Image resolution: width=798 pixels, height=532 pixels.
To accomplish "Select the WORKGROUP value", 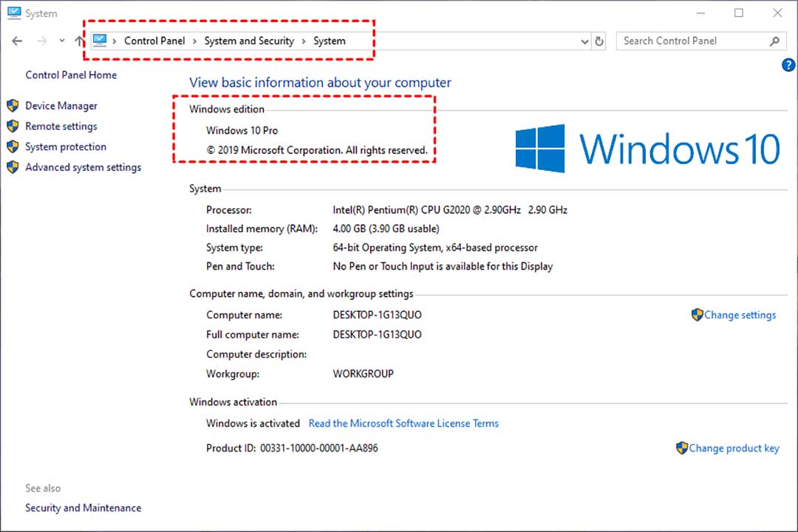I will coord(363,374).
